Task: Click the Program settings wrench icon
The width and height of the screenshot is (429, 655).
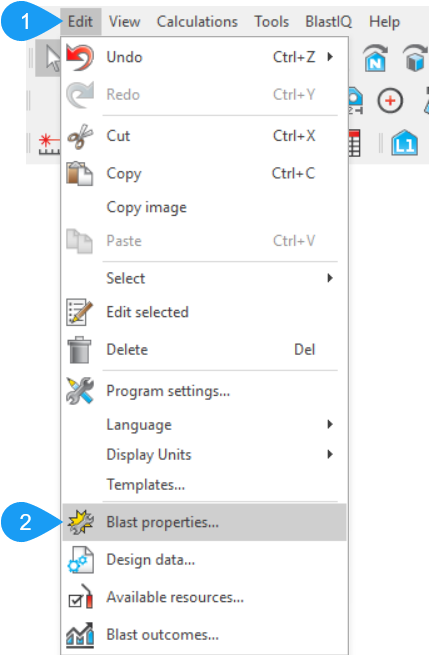Action: 80,391
